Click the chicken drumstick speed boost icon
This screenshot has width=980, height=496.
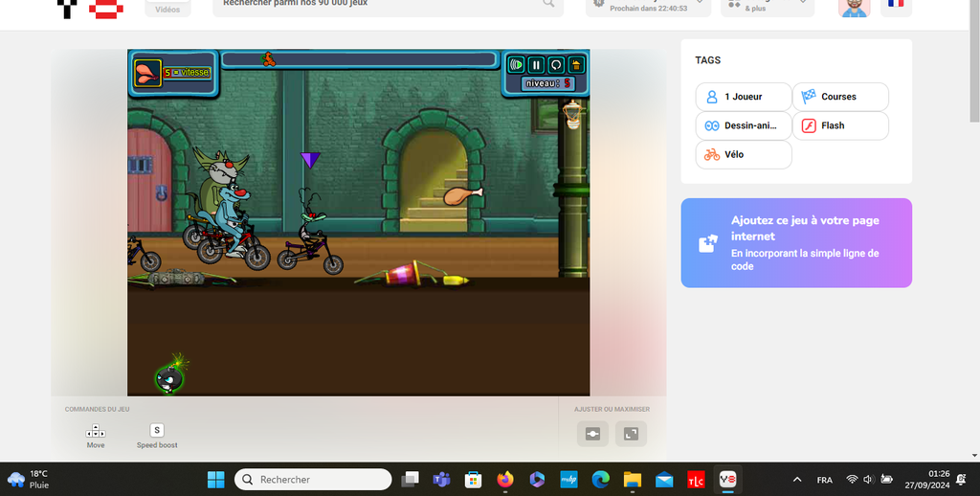(147, 72)
